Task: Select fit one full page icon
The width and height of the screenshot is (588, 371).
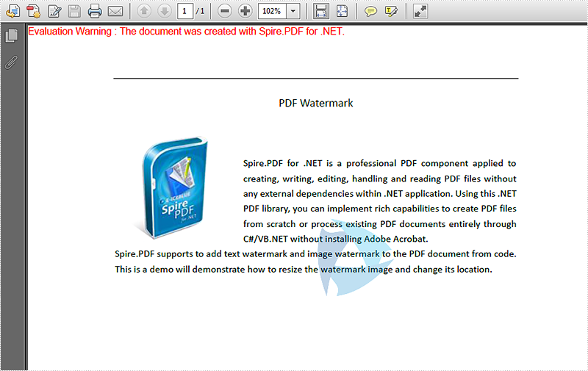Action: click(342, 11)
